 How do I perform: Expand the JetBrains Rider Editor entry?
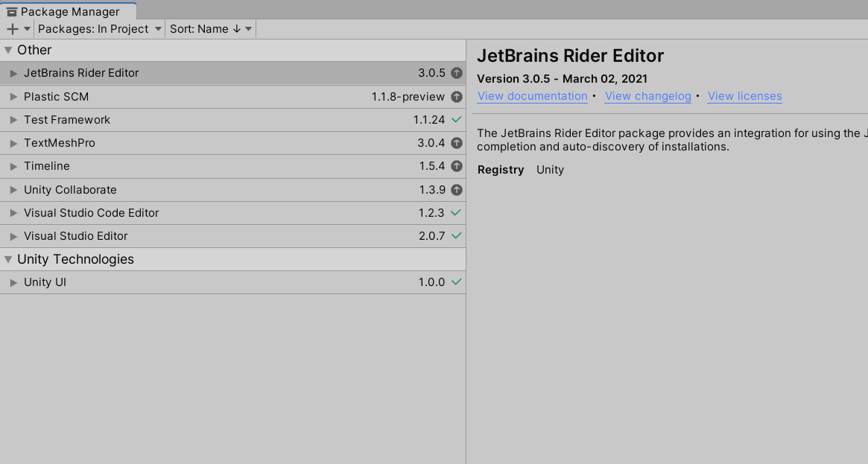click(x=12, y=72)
